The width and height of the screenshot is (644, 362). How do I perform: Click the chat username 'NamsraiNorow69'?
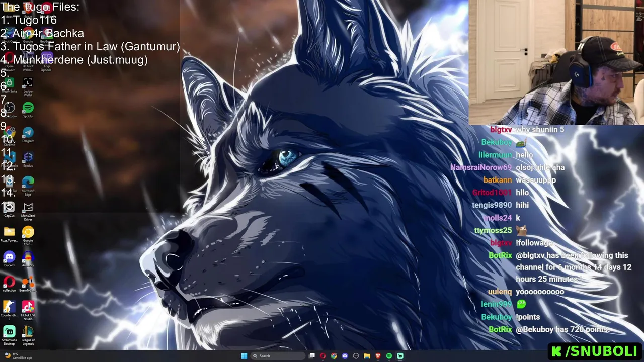tap(481, 167)
